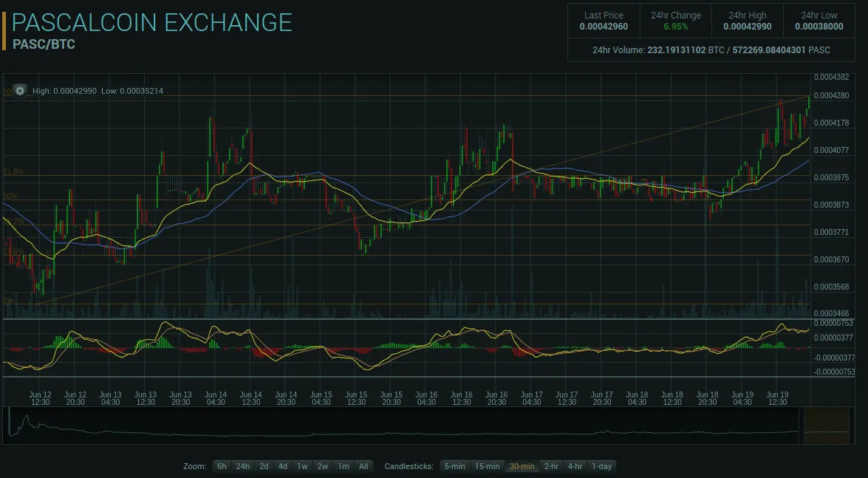Viewport: 868px width, 478px height.
Task: Click the 0% Fibonacci level label
Action: pos(7,300)
